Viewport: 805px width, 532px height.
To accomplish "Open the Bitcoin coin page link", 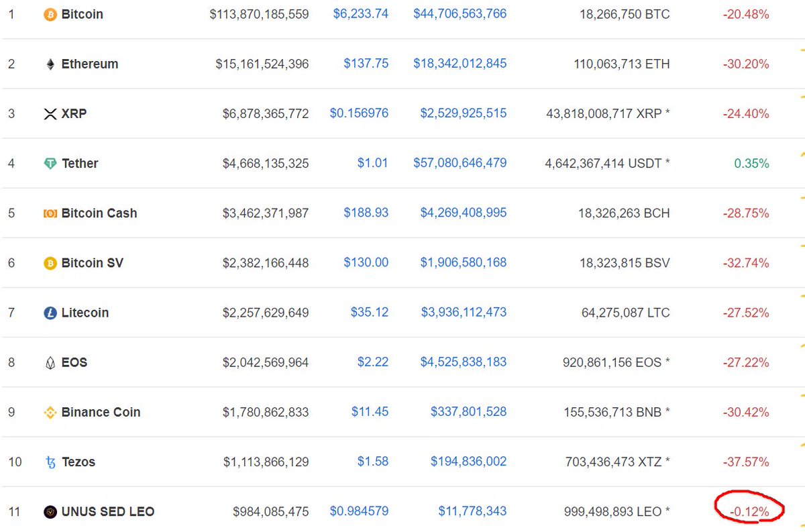I will [x=83, y=14].
